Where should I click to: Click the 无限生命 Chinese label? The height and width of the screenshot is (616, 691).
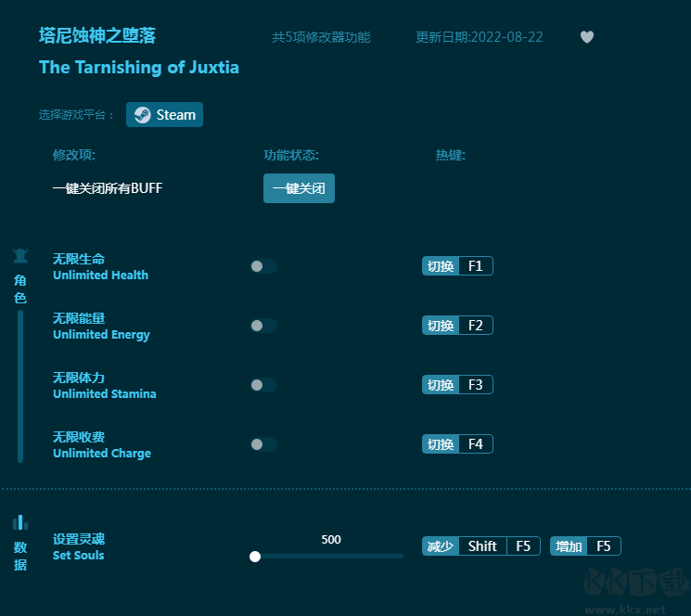(79, 259)
